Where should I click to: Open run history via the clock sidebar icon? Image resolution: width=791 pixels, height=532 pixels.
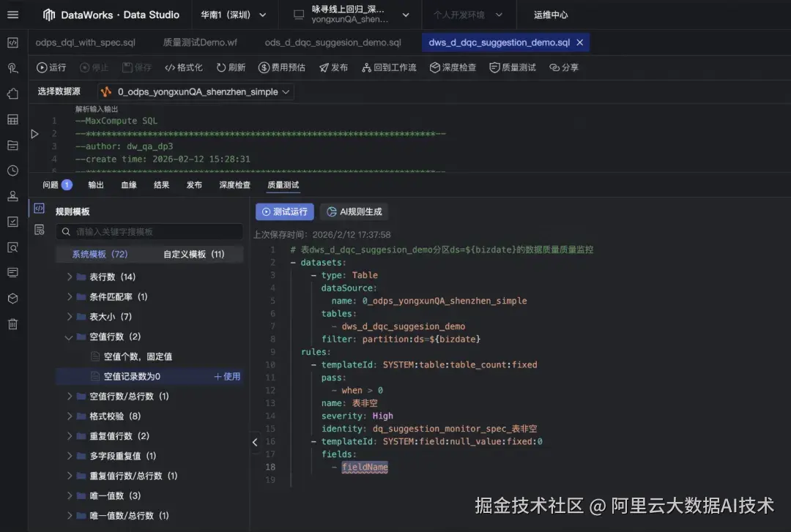click(x=12, y=171)
